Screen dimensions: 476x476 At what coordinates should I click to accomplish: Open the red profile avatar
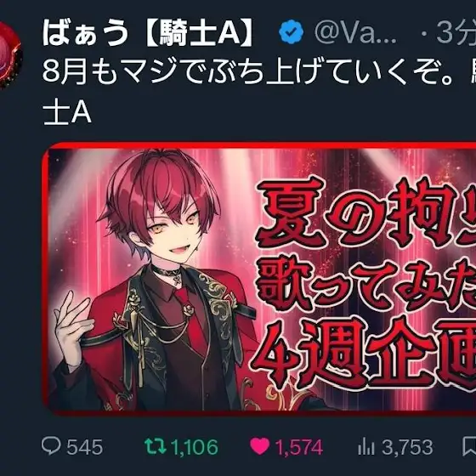(x=10, y=55)
